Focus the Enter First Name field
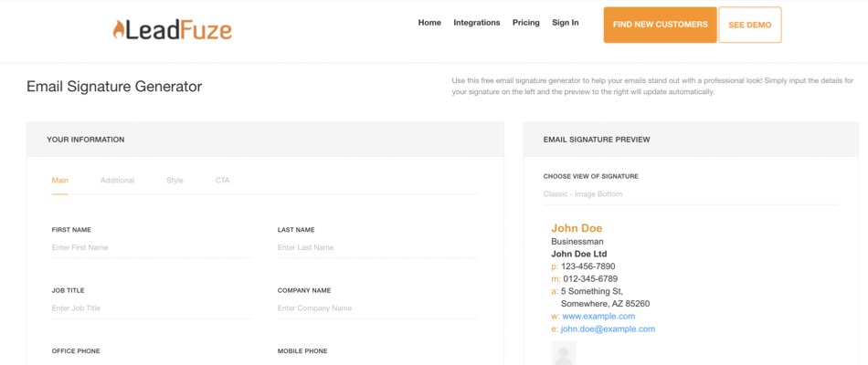This screenshot has width=868, height=365. coord(151,247)
